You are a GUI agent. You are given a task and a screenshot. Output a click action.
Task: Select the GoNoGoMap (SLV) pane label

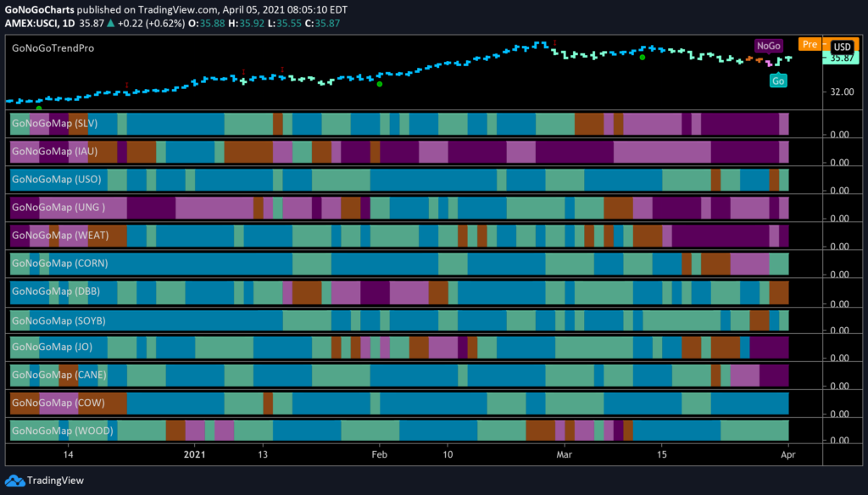click(55, 124)
